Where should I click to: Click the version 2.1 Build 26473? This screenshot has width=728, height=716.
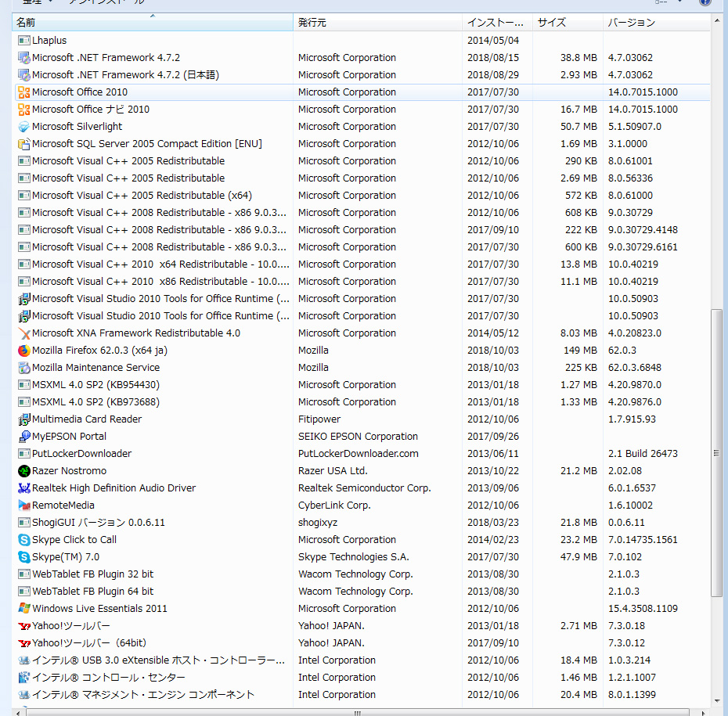643,453
